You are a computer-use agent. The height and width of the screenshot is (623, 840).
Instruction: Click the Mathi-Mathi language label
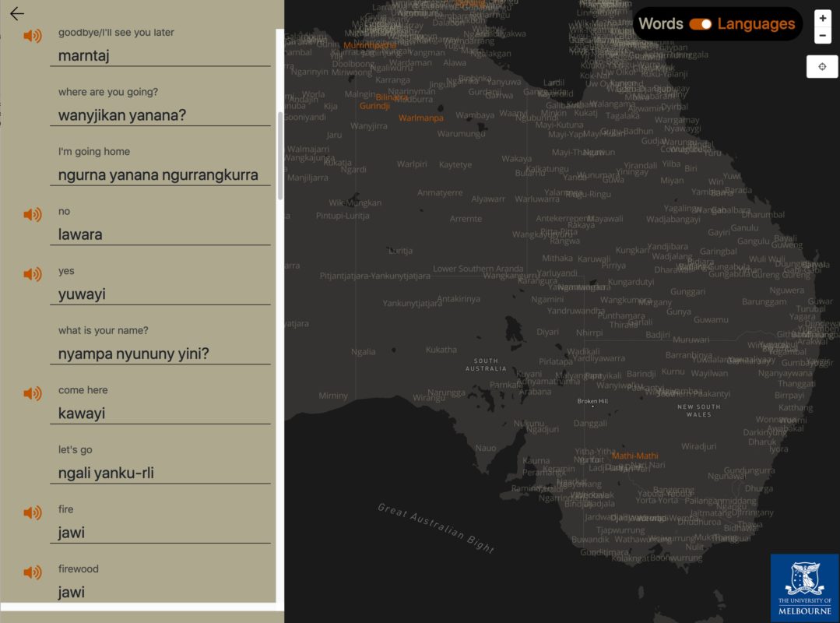634,456
